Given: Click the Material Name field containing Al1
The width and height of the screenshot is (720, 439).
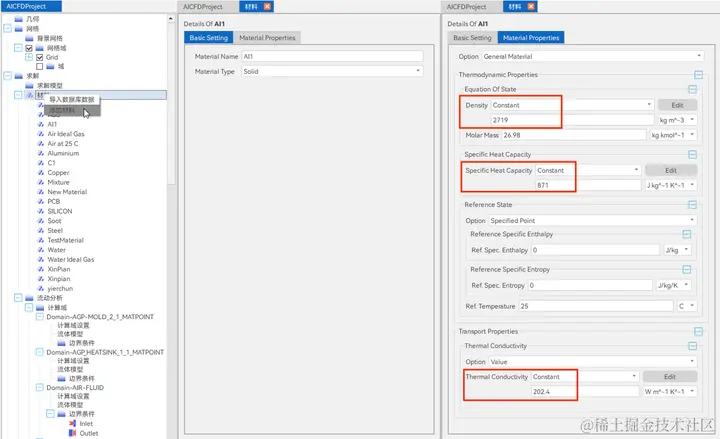Looking at the screenshot, I should coord(332,56).
